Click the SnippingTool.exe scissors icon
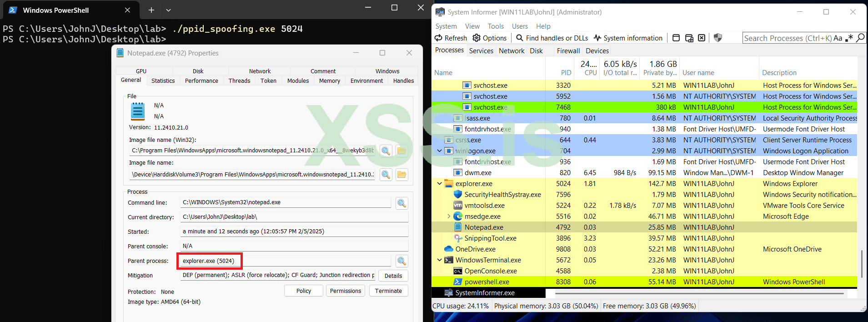 click(458, 238)
